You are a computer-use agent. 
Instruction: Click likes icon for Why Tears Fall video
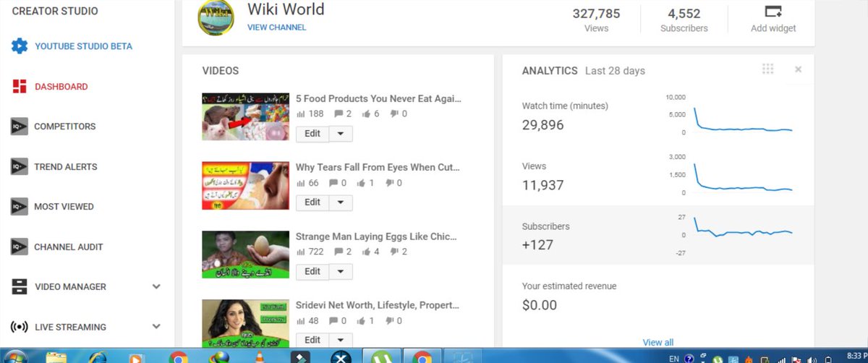[x=362, y=184]
